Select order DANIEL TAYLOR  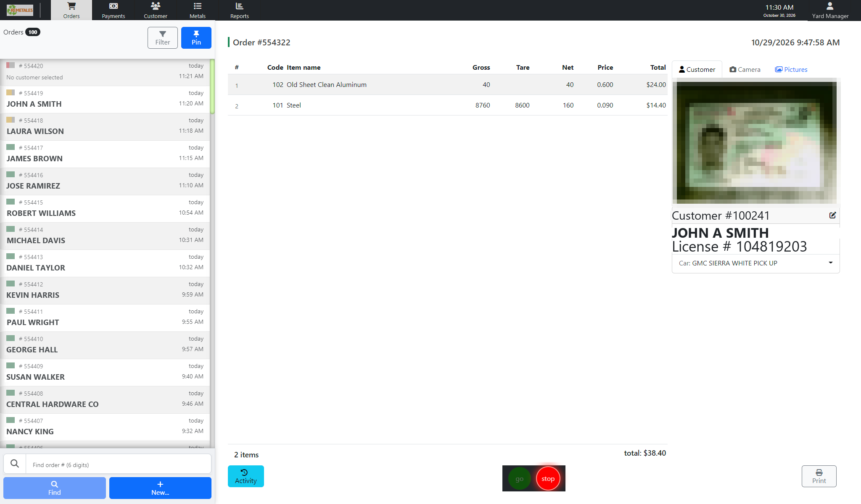pos(105,263)
